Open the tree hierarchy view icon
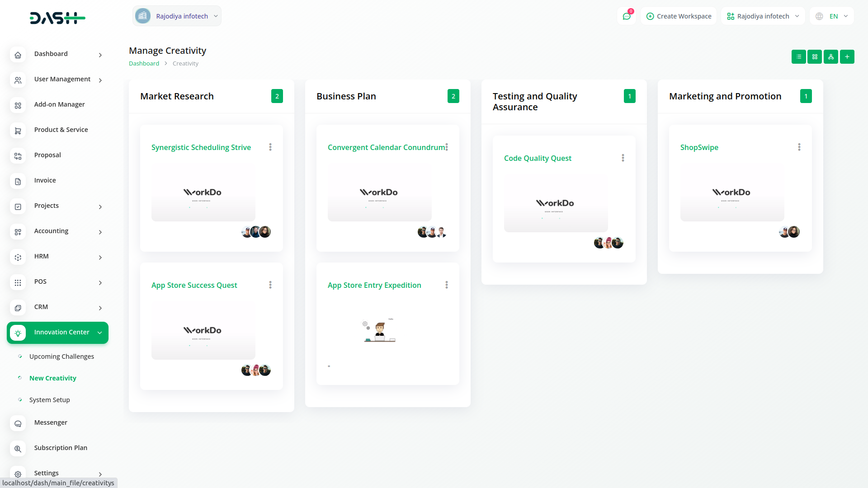868x488 pixels. point(831,57)
